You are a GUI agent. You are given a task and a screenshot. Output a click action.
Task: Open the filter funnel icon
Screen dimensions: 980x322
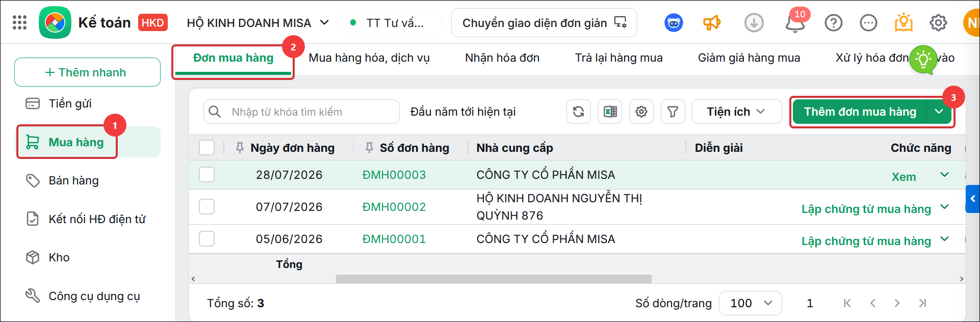673,112
